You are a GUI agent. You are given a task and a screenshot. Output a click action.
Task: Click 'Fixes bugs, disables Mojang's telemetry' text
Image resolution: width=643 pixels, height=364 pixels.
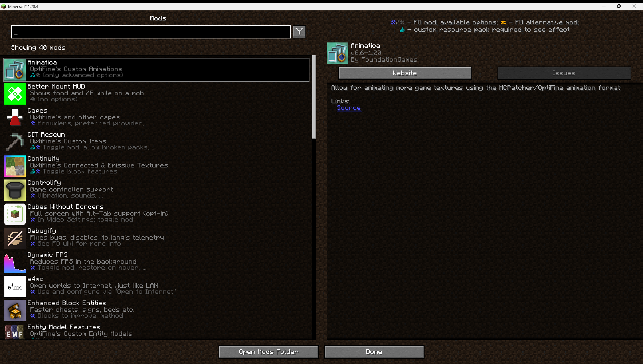97,238
